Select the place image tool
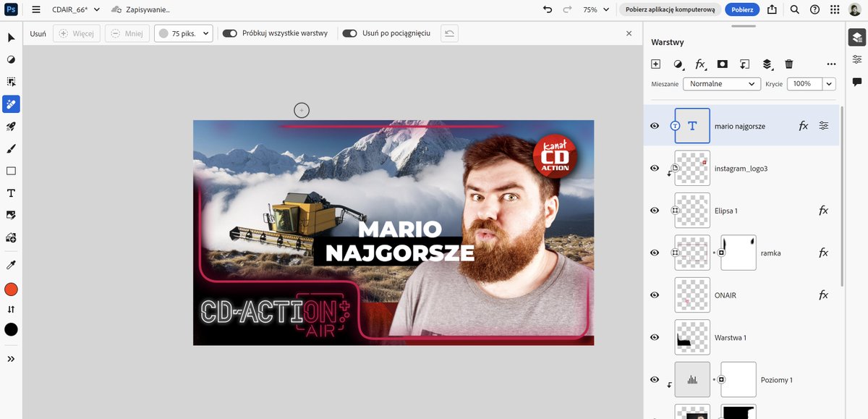868x419 pixels. point(11,215)
